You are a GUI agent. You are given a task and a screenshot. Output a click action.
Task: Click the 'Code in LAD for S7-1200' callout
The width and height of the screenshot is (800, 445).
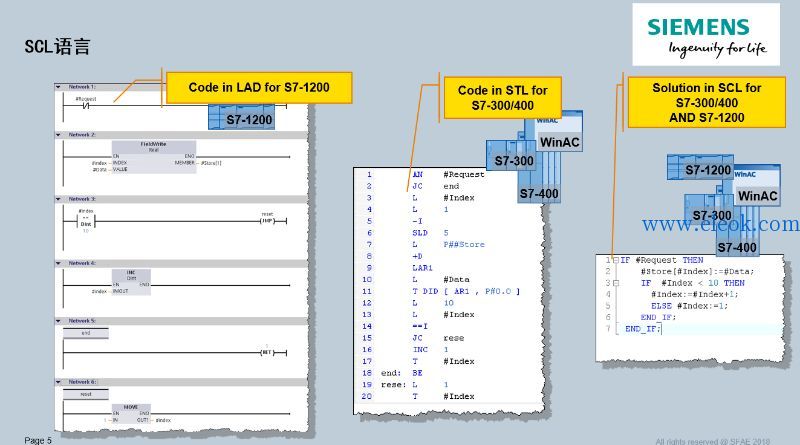point(259,88)
